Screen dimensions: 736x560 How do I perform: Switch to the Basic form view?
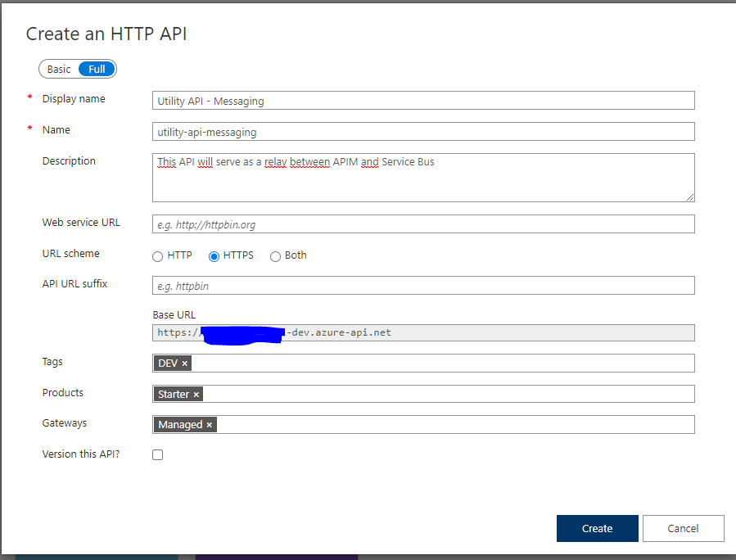pos(59,70)
